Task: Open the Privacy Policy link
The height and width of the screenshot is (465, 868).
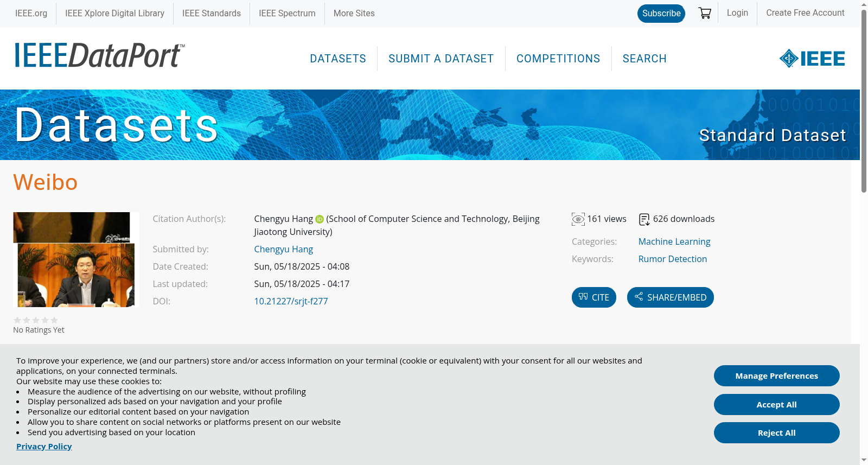Action: click(x=44, y=447)
